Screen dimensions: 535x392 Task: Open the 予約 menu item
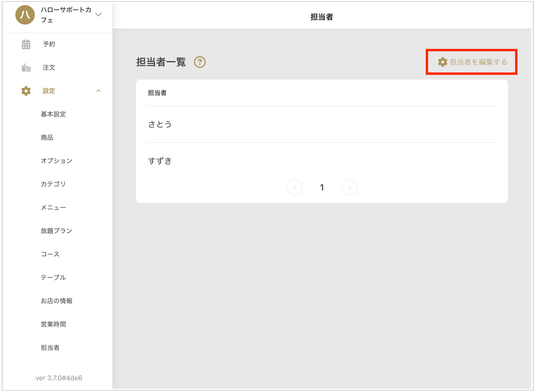[49, 44]
